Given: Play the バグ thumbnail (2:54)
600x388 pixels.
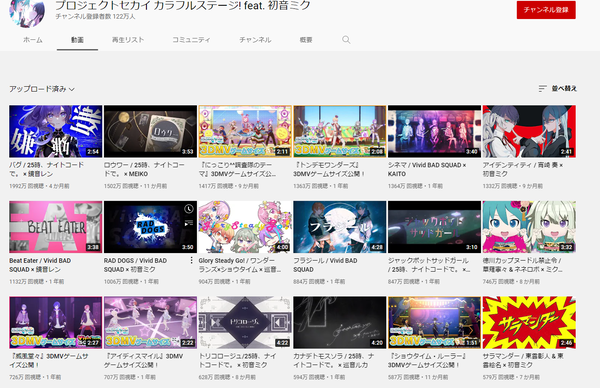Looking at the screenshot, I should coord(55,131).
